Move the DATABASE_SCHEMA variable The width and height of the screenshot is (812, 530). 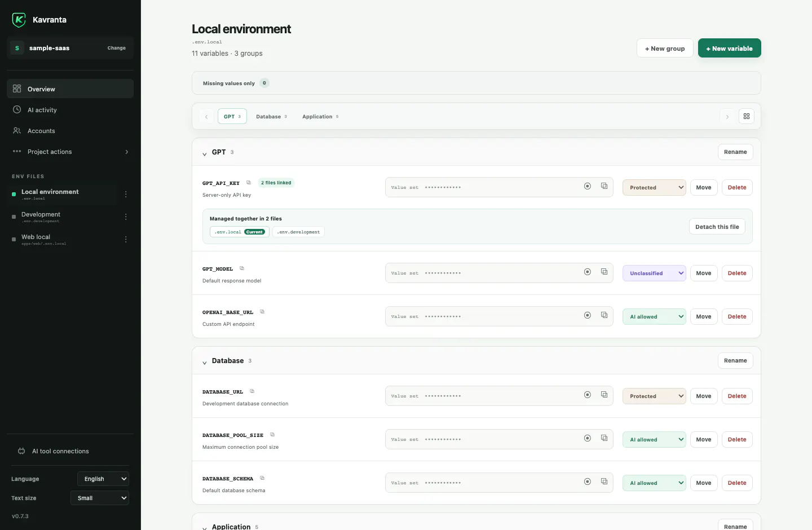(x=703, y=483)
